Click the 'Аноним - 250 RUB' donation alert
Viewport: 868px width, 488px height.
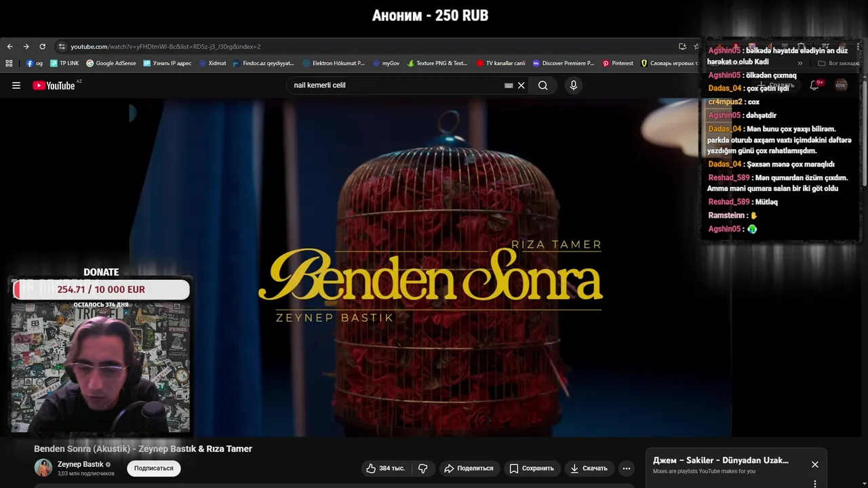tap(430, 16)
